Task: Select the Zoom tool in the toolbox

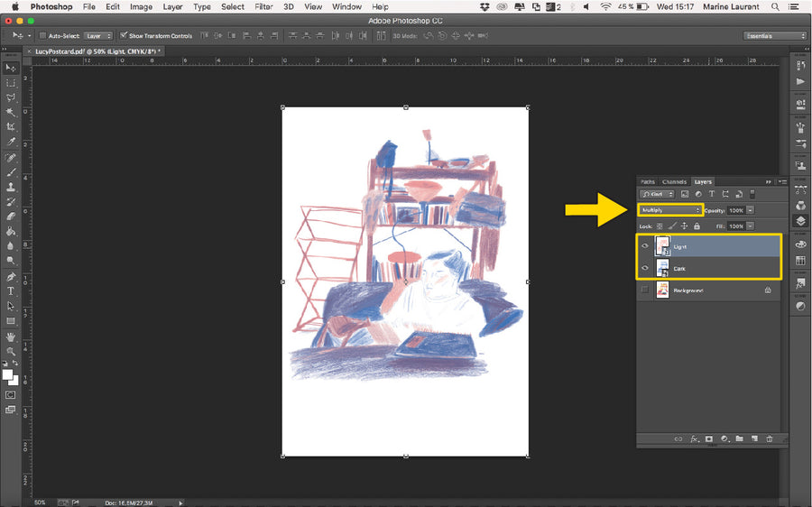Action: 10,352
